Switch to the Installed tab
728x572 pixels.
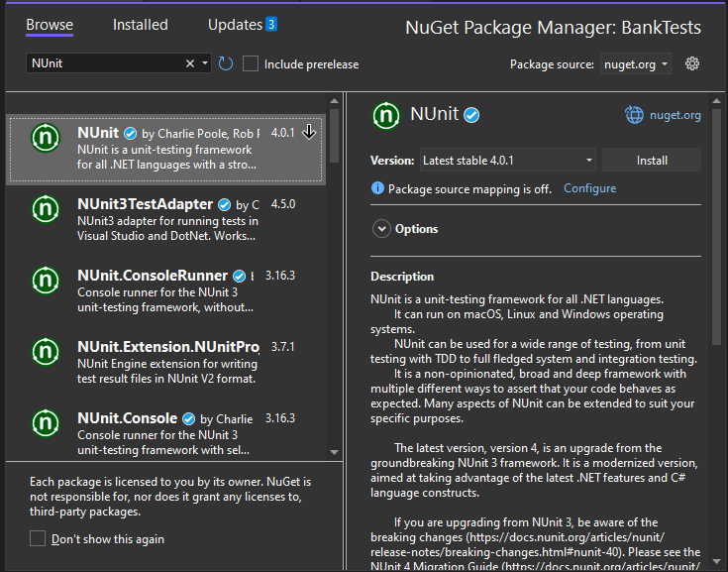click(x=141, y=25)
